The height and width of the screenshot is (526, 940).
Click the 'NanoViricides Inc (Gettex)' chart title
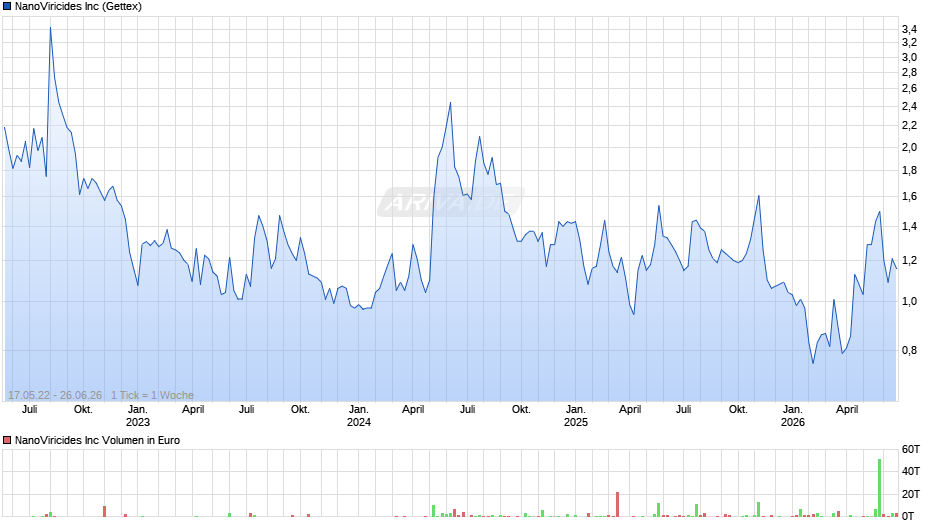[79, 7]
